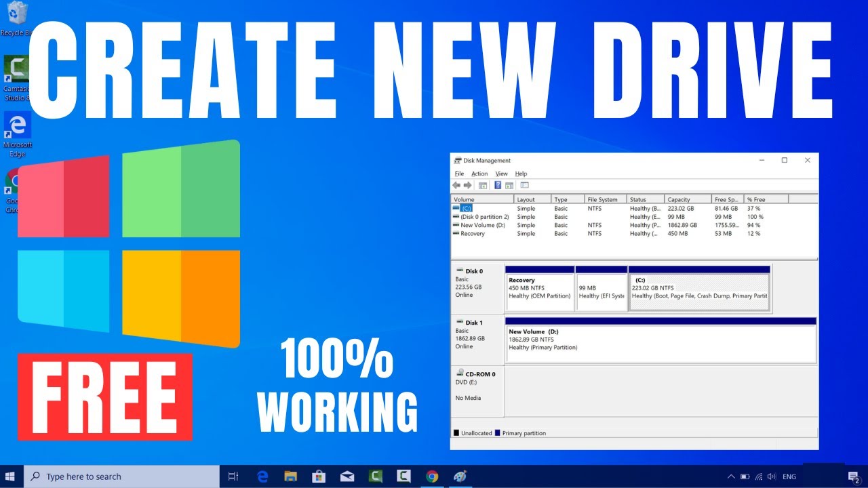The height and width of the screenshot is (488, 868).
Task: Sort by the Status column header
Action: pyautogui.click(x=646, y=199)
